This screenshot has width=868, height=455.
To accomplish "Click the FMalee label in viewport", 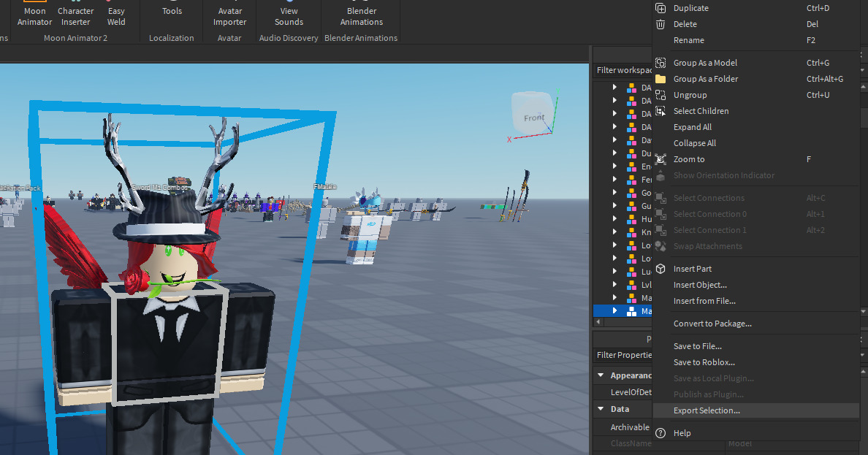I will coord(325,186).
